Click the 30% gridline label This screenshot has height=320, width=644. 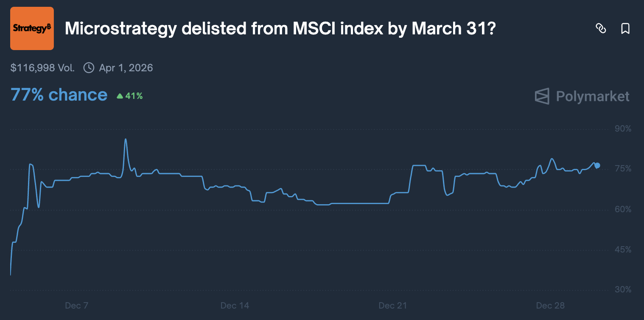pyautogui.click(x=622, y=289)
